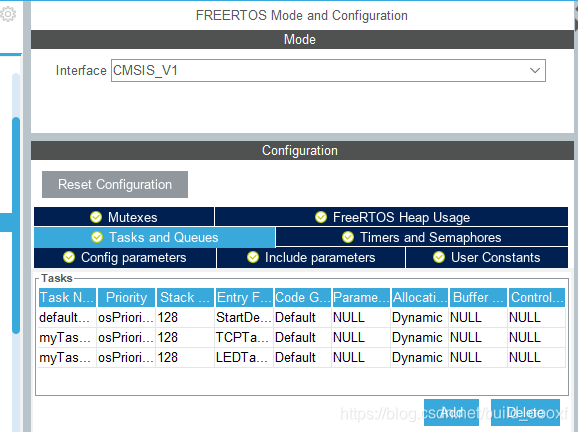Click the Parameter column header

coord(361,297)
